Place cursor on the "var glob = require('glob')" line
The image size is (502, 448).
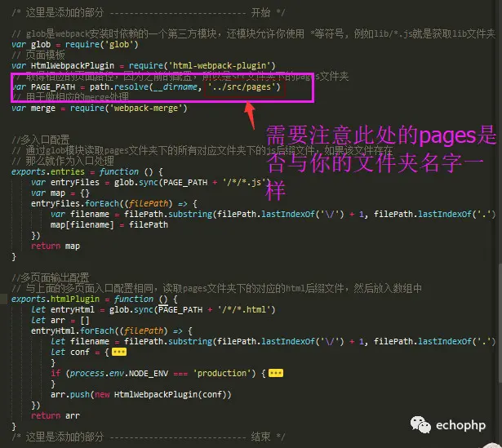point(75,45)
